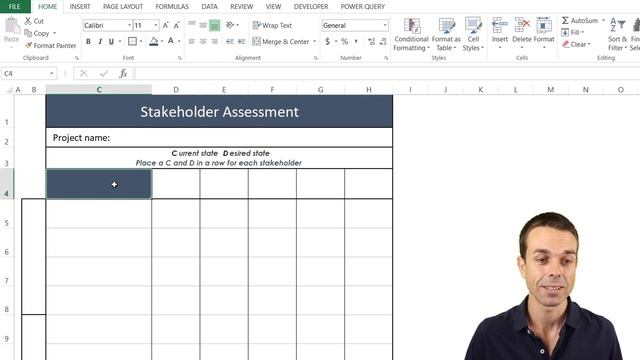Switch to FORMULAS tab
640x360 pixels.
172,7
